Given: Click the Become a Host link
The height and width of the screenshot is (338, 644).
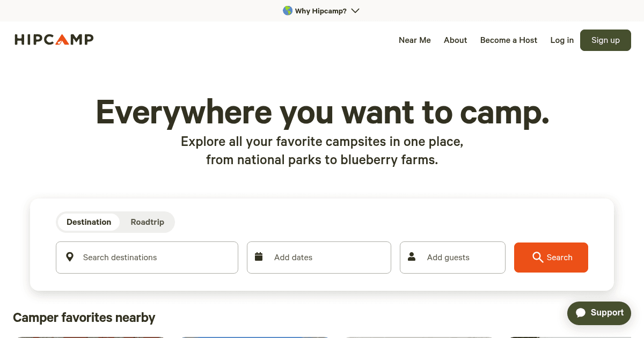Looking at the screenshot, I should click(x=508, y=40).
